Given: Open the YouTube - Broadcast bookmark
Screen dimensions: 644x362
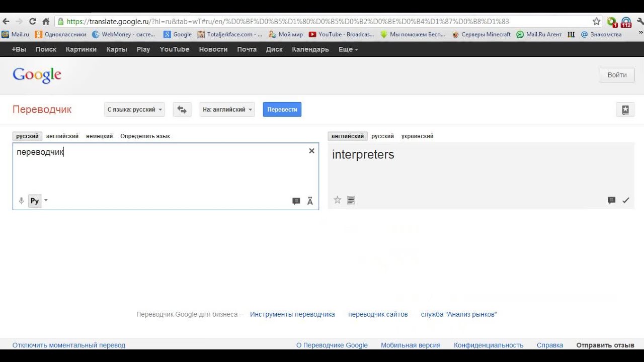Looking at the screenshot, I should click(342, 35).
